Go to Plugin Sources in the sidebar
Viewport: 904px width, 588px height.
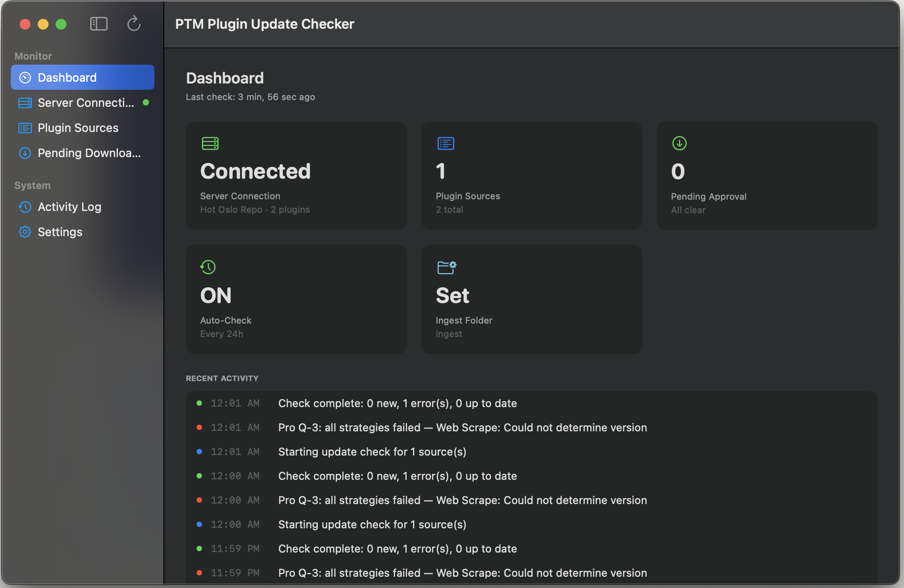(83, 128)
